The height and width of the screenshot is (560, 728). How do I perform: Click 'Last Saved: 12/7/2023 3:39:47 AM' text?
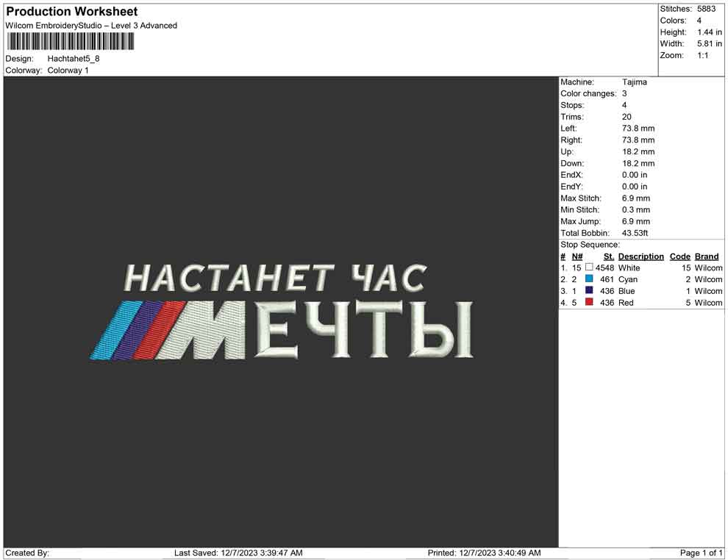coord(238,553)
